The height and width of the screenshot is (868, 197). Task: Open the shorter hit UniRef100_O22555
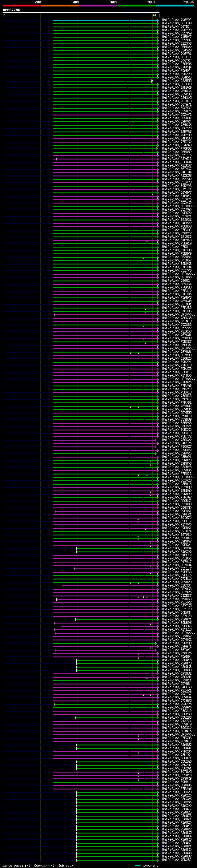(177, 81)
